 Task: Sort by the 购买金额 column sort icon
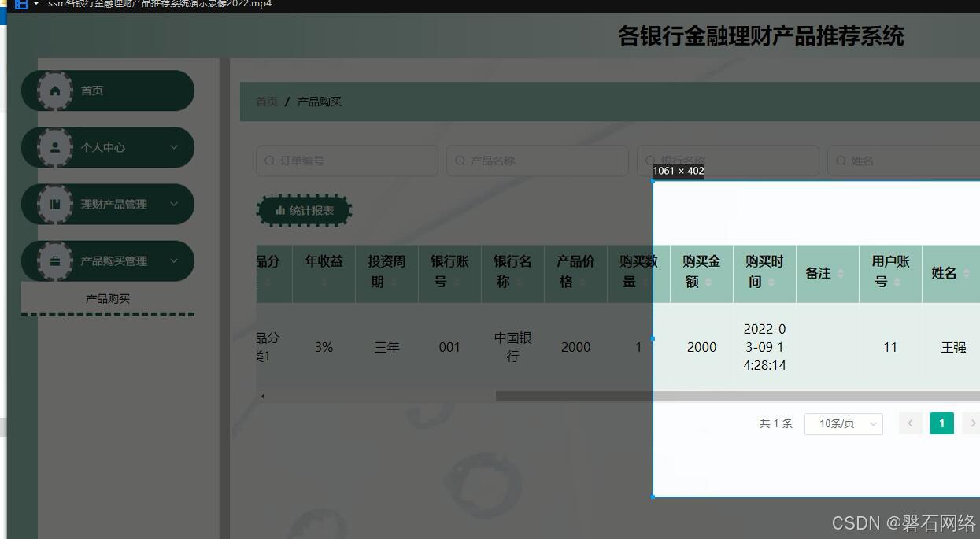click(x=708, y=282)
